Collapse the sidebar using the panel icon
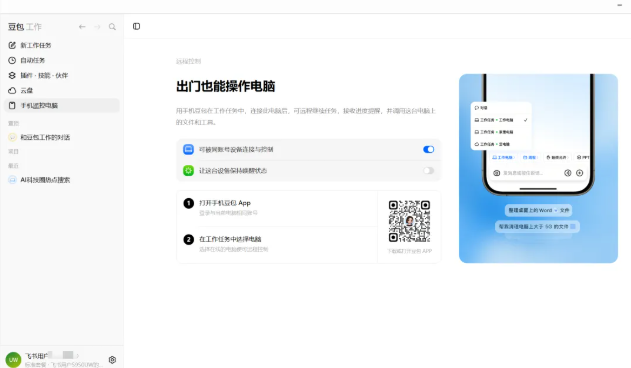 (x=136, y=26)
